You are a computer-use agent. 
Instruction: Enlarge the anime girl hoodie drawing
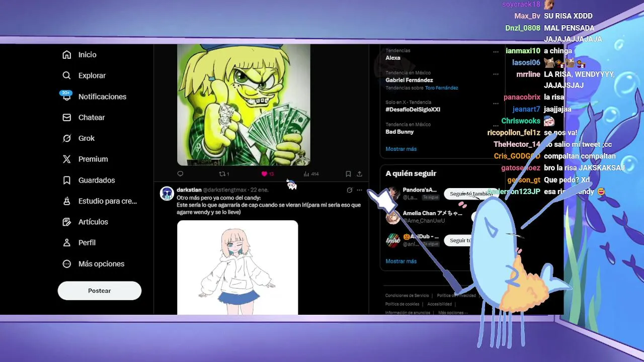point(237,267)
